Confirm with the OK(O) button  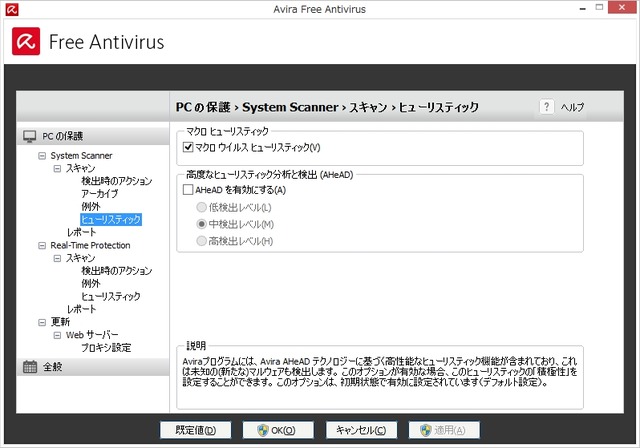tap(278, 430)
